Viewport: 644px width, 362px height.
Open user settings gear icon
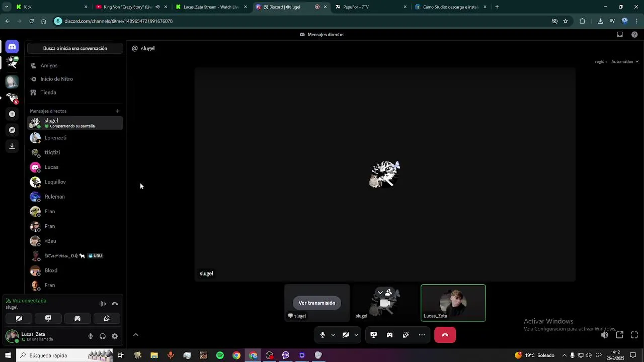click(115, 336)
